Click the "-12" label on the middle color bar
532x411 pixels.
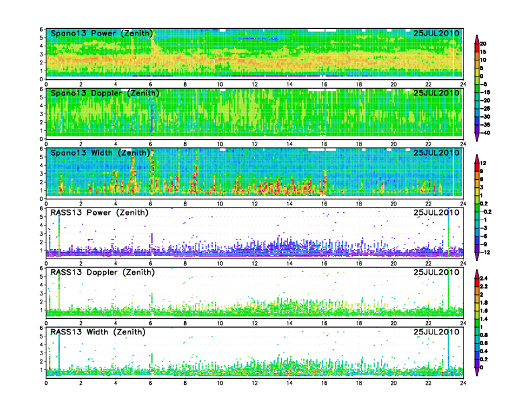pos(485,253)
